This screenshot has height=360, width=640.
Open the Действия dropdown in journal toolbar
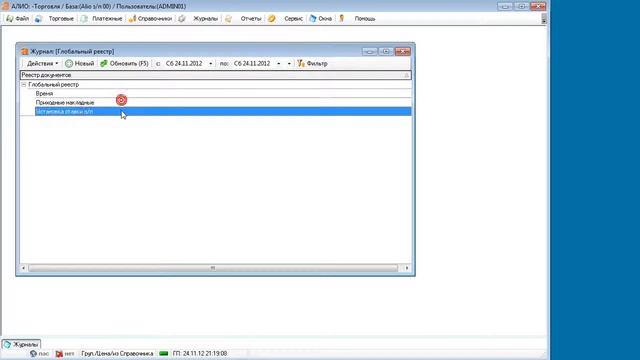point(42,64)
